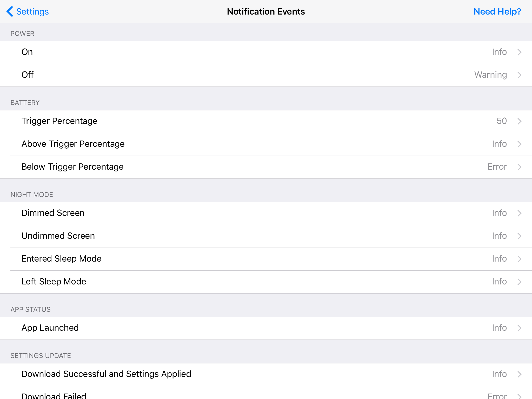Expand Download Successful and Settings Applied row
Viewport: 532px width, 399px height.
[x=519, y=374]
